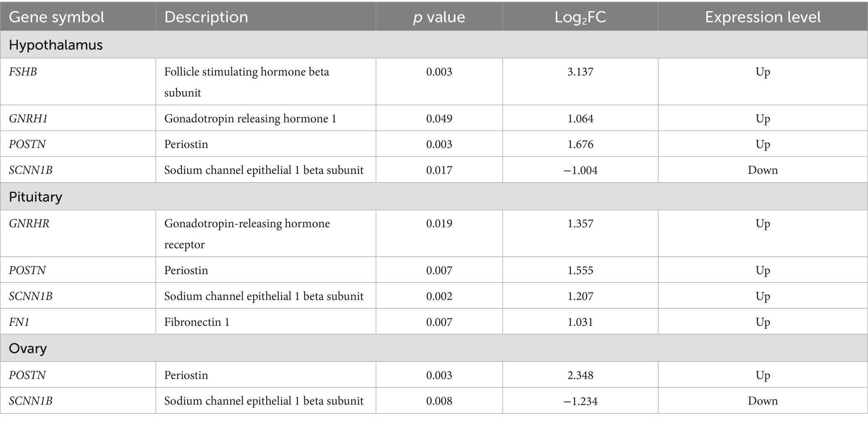The width and height of the screenshot is (868, 421).
Task: Click the Gene symbol column header
Action: (x=57, y=17)
